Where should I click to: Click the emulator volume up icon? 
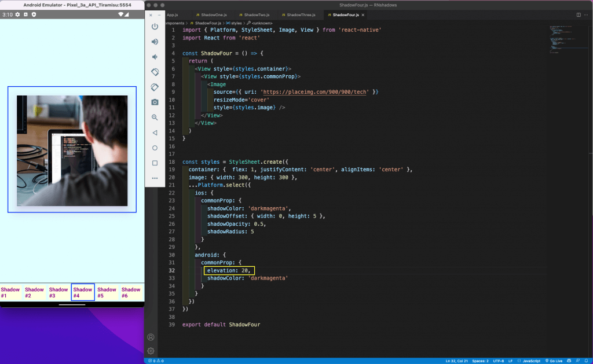coord(155,42)
